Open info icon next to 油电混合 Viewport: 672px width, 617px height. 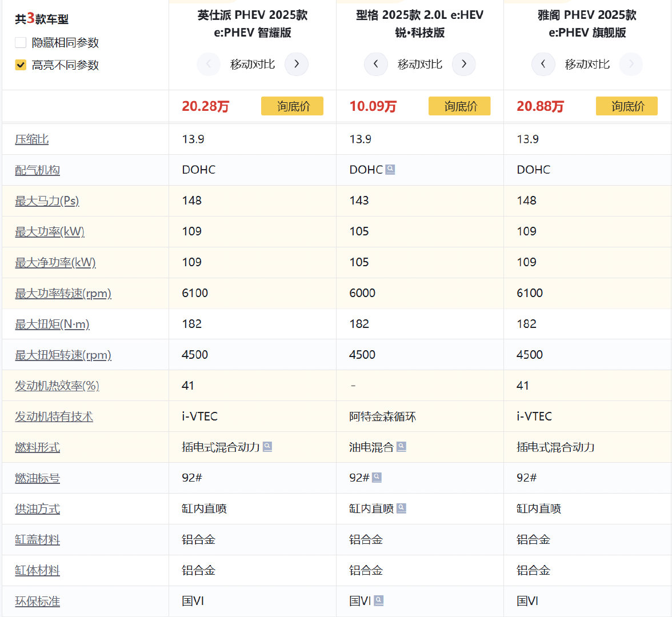[x=401, y=447]
